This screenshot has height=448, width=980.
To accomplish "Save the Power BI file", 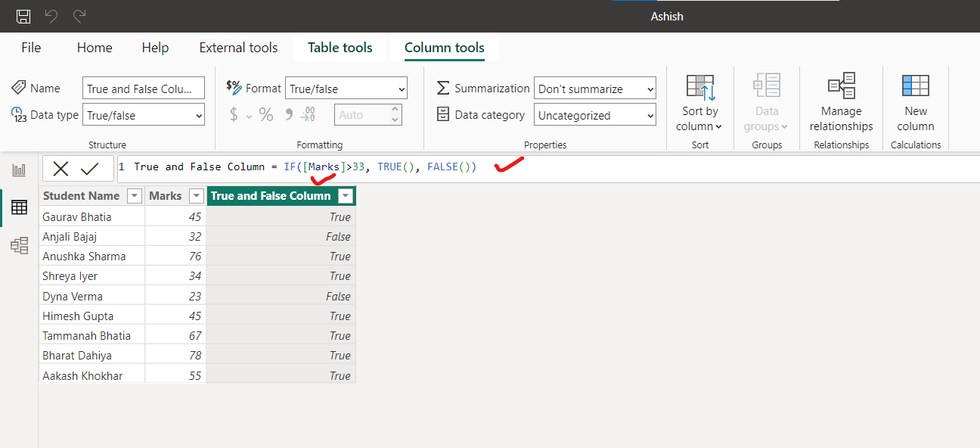I will coord(23,16).
